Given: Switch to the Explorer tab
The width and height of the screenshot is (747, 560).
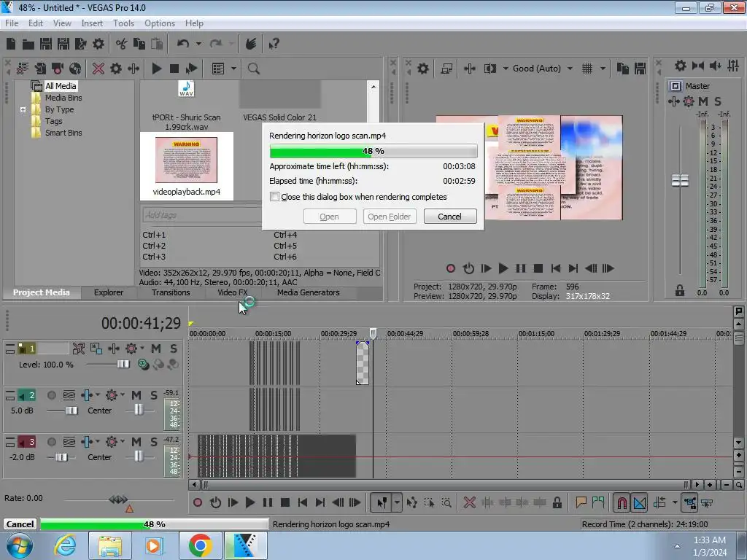Looking at the screenshot, I should (108, 292).
